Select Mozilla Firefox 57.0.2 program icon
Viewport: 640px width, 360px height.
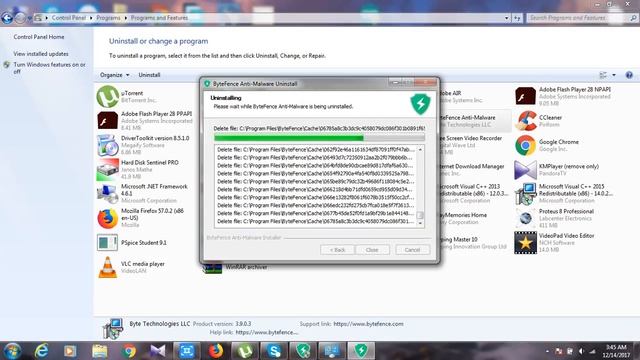tap(107, 218)
